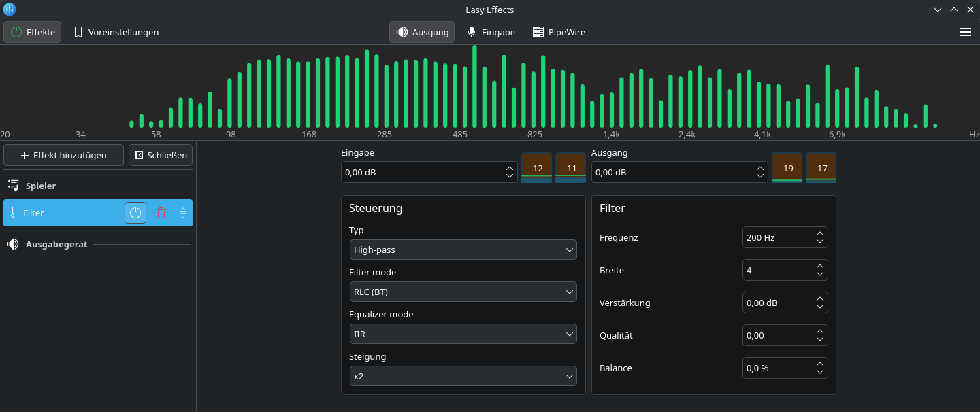Increase Verstärkung with up arrow

(820, 298)
